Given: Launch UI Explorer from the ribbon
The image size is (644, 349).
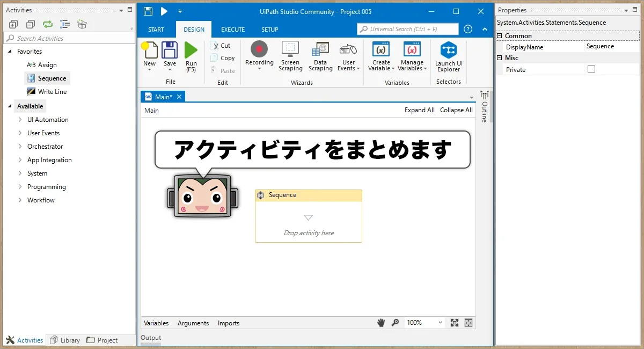Looking at the screenshot, I should pyautogui.click(x=449, y=56).
